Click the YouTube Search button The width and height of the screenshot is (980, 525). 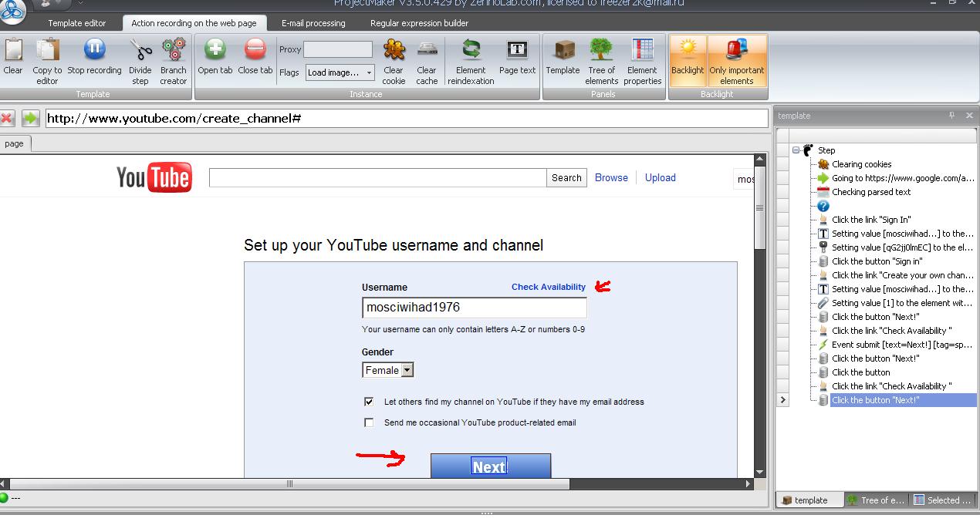(x=566, y=177)
